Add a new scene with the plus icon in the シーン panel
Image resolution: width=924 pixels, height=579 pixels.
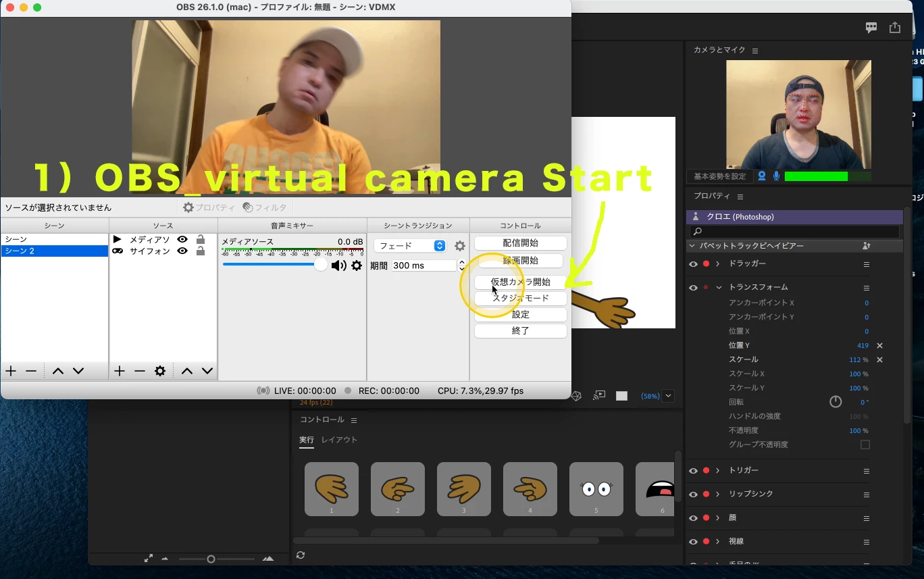[11, 371]
